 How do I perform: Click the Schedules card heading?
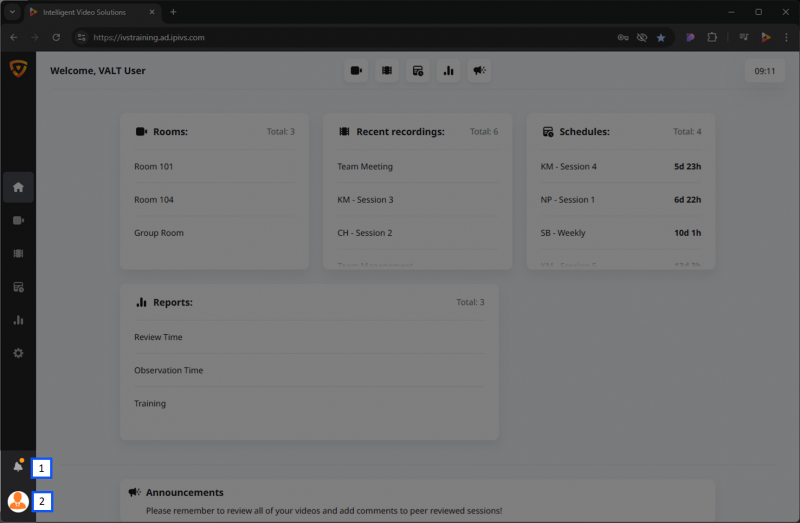tap(584, 132)
